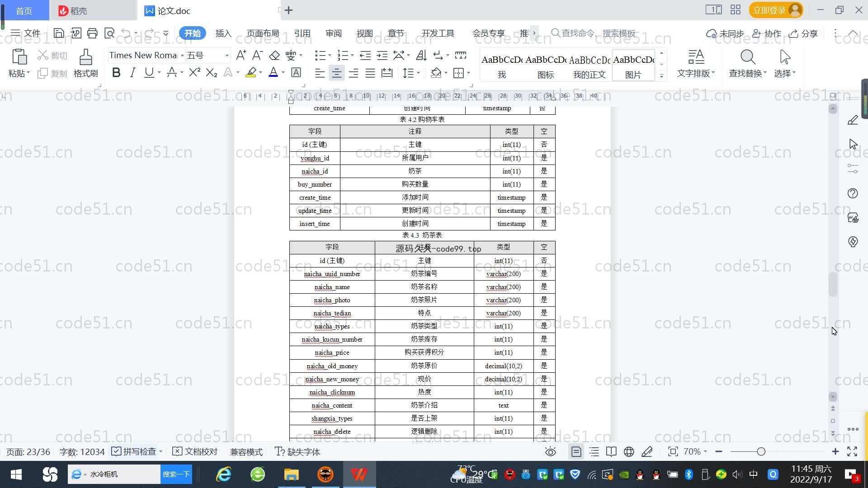Image resolution: width=868 pixels, height=488 pixels.
Task: Switch to web layout view icon
Action: click(x=629, y=452)
